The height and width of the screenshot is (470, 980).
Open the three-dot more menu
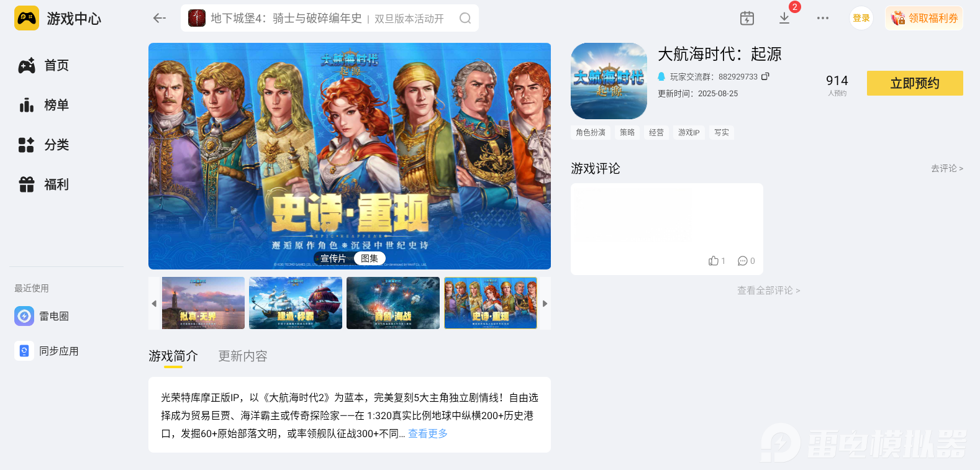click(823, 18)
